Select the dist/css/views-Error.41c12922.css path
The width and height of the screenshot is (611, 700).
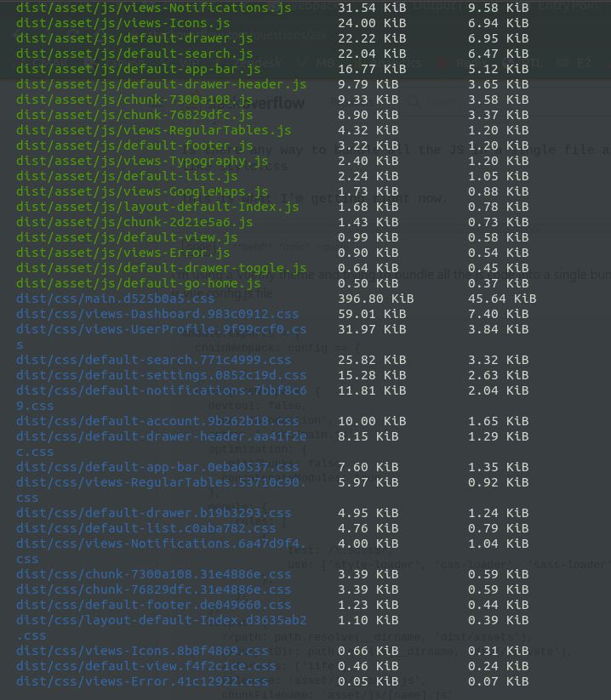pyautogui.click(x=142, y=681)
